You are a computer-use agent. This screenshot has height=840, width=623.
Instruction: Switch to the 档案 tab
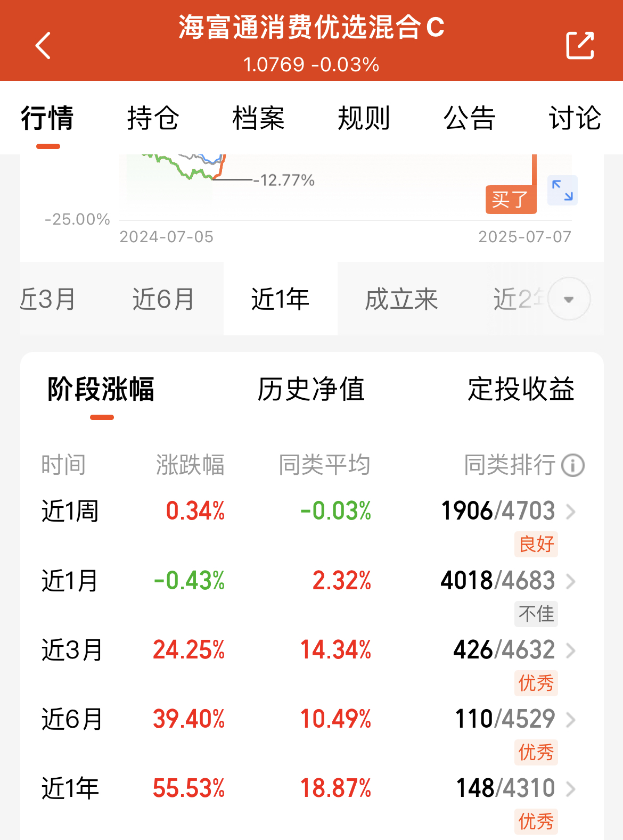pos(258,118)
